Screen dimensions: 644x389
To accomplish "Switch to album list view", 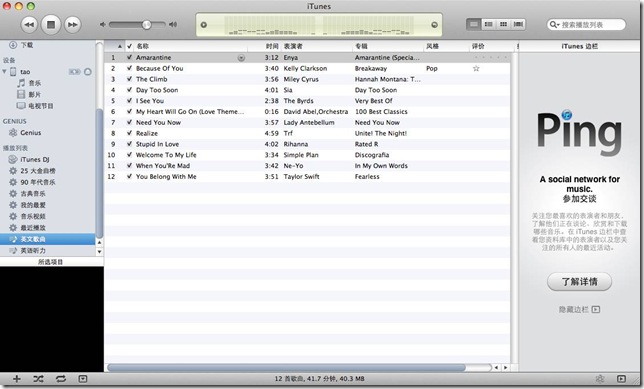I will (x=488, y=24).
